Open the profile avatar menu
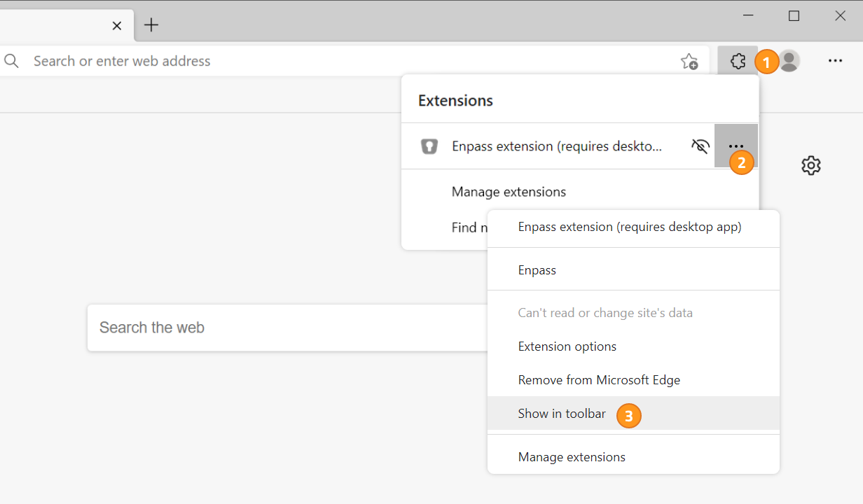 [x=789, y=61]
